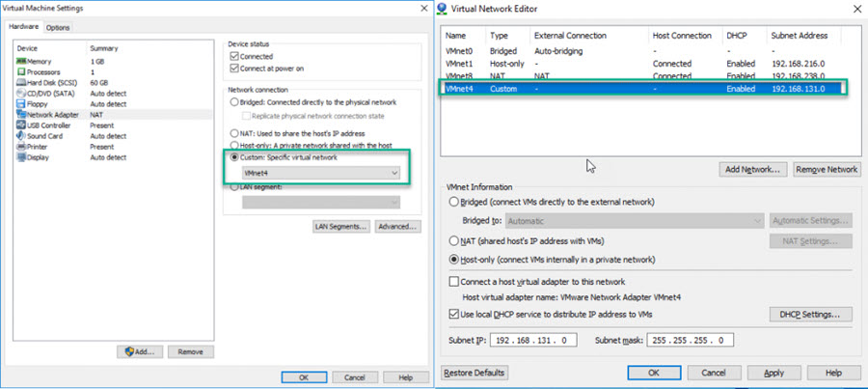Select the Printer device icon
868x389 pixels.
[x=19, y=146]
